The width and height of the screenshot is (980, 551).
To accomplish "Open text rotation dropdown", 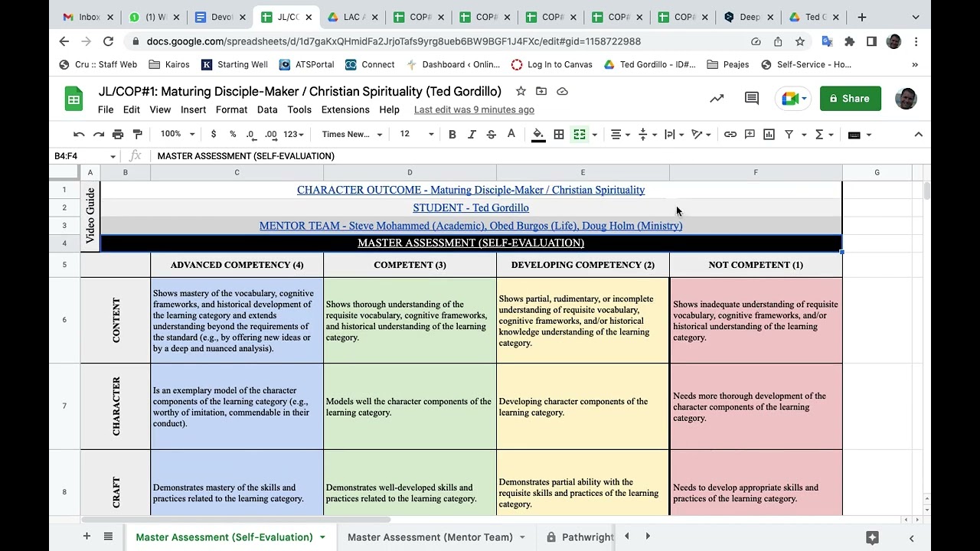I will [701, 135].
